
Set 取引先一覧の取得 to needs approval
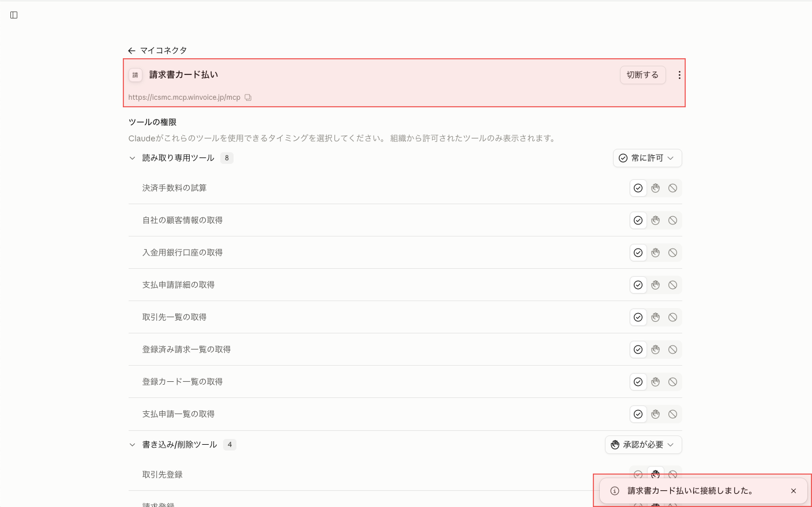[655, 317]
